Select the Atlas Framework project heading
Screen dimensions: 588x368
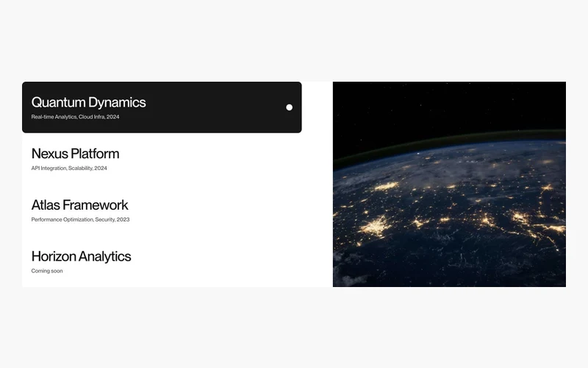pos(80,205)
